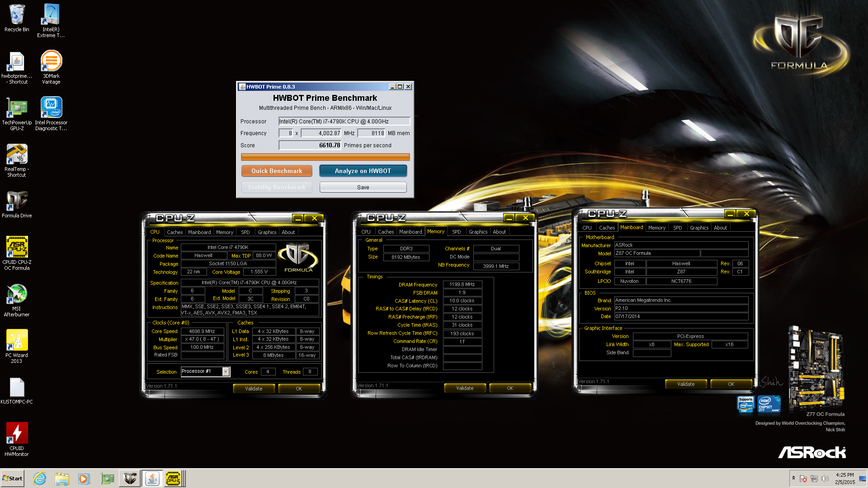Click OK in middle CPU-Z window
Image resolution: width=868 pixels, height=488 pixels.
(x=510, y=388)
